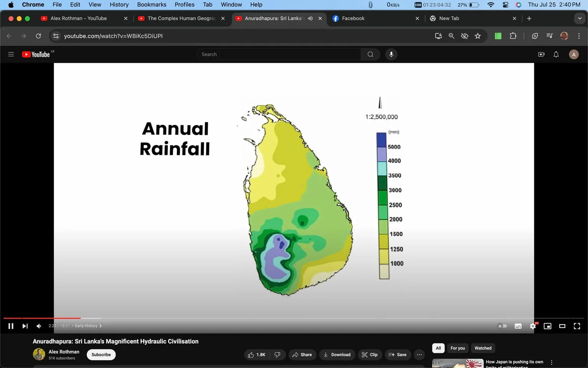This screenshot has width=588, height=368.
Task: Enter full screen mode
Action: click(577, 326)
